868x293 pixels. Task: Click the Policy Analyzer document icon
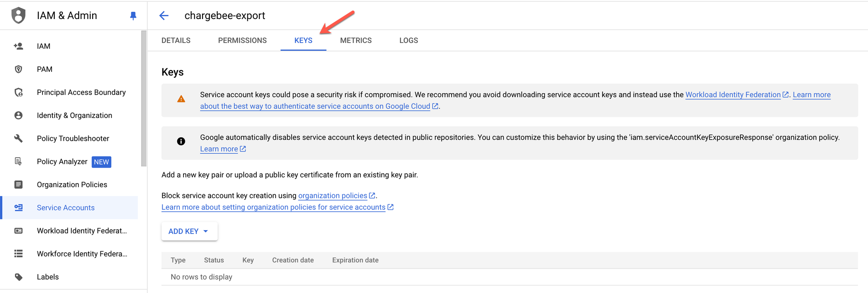coord(19,161)
